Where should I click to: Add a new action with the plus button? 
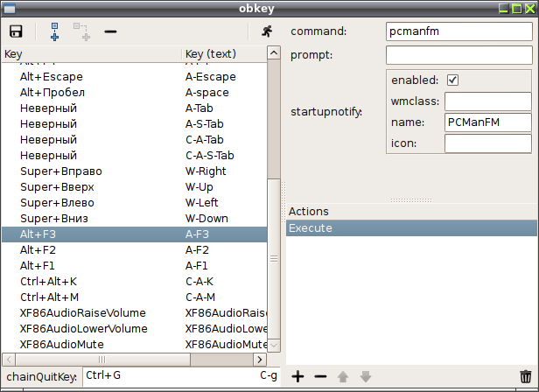point(298,376)
